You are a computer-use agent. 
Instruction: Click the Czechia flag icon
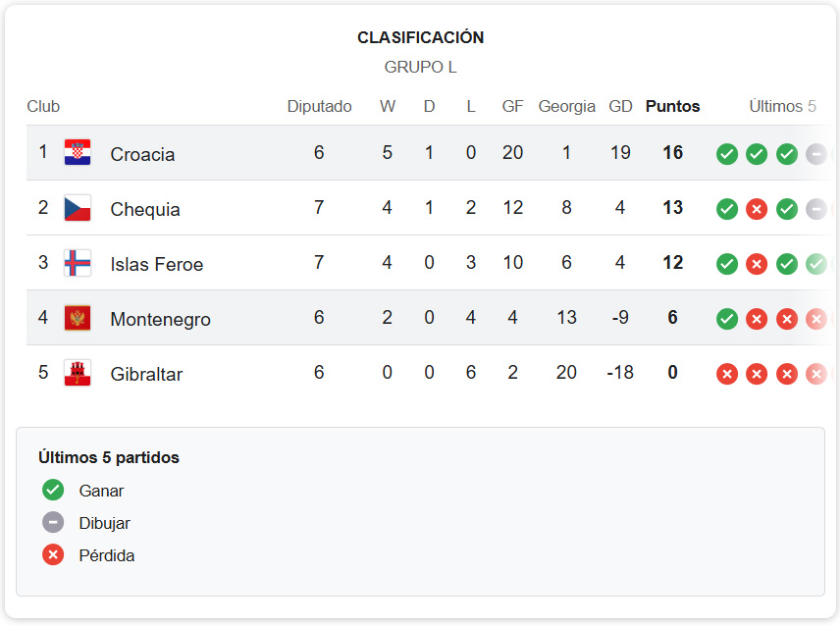tap(78, 208)
